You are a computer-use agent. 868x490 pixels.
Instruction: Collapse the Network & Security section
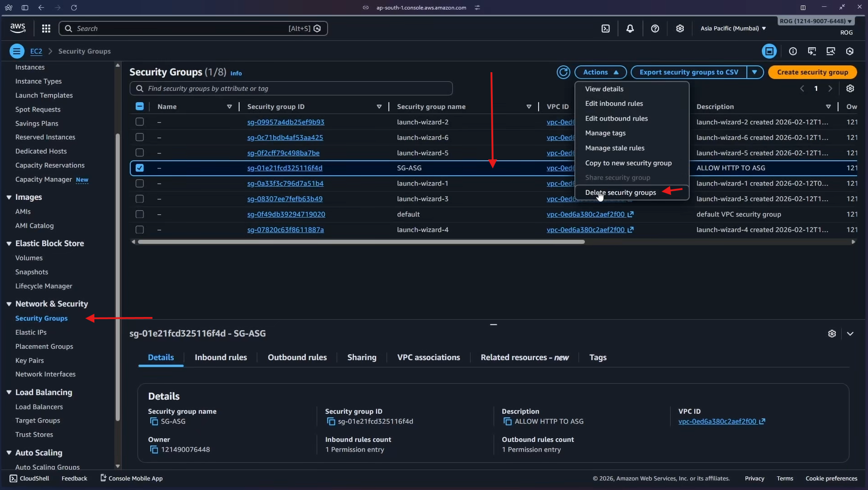[x=9, y=304]
